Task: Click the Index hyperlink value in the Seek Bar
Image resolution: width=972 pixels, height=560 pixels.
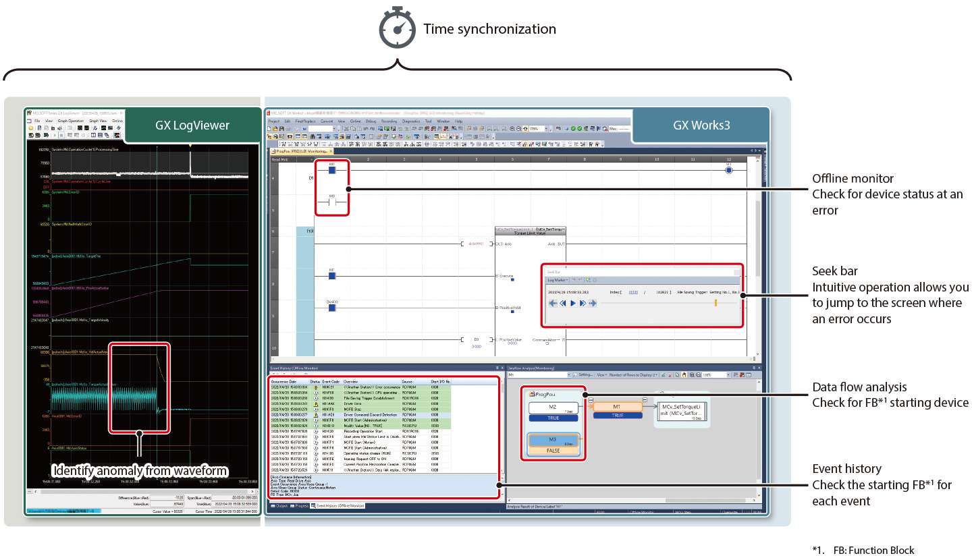Action: pyautogui.click(x=633, y=292)
